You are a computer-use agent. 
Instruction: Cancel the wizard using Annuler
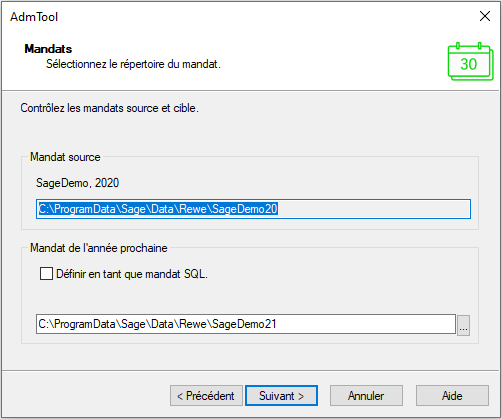(x=366, y=396)
